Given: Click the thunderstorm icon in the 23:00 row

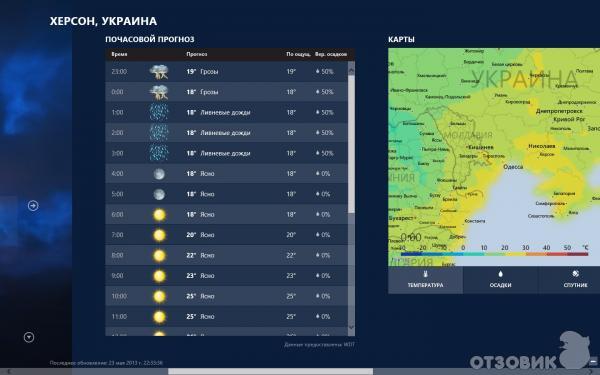Looking at the screenshot, I should (159, 72).
